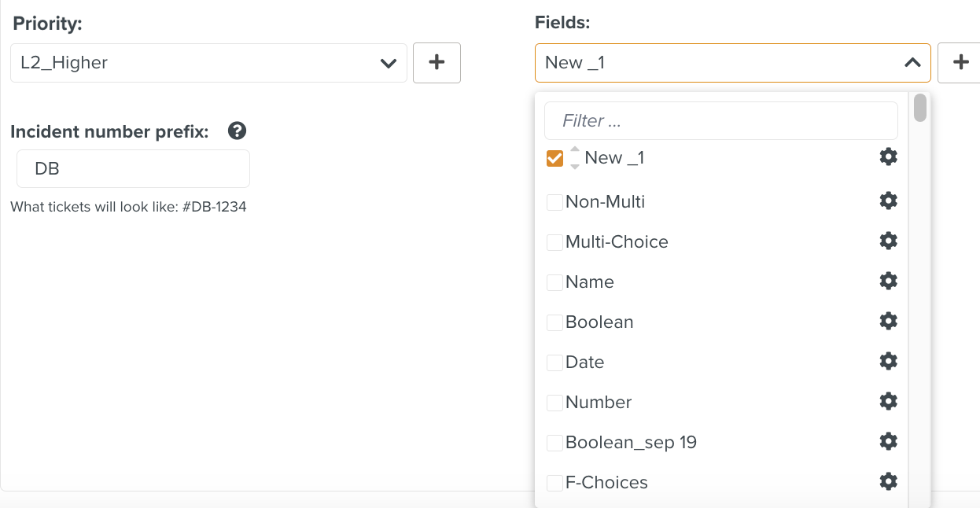Click inside the Filter search box
Screen dimensions: 980x508
pyautogui.click(x=720, y=120)
